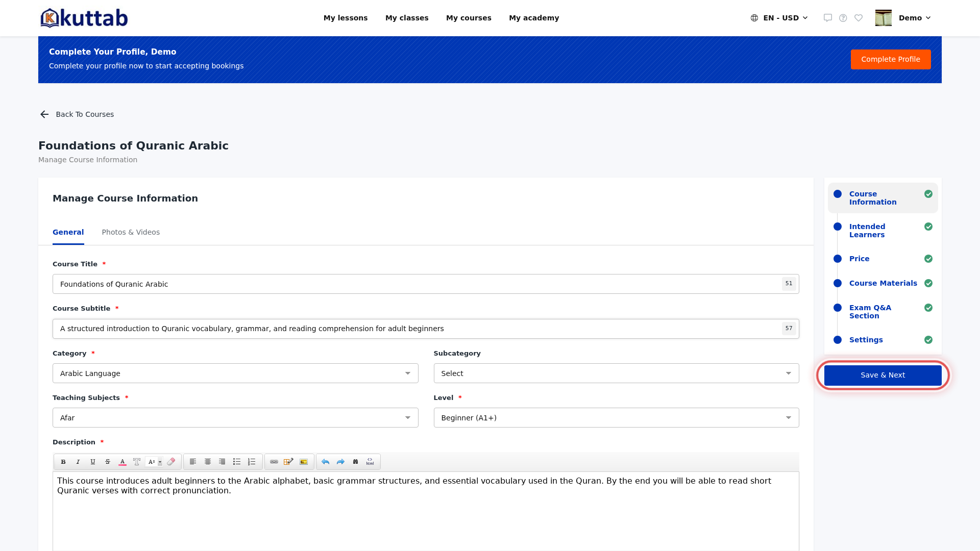Toggle italic formatting in description editor
This screenshot has width=980, height=551.
(78, 462)
